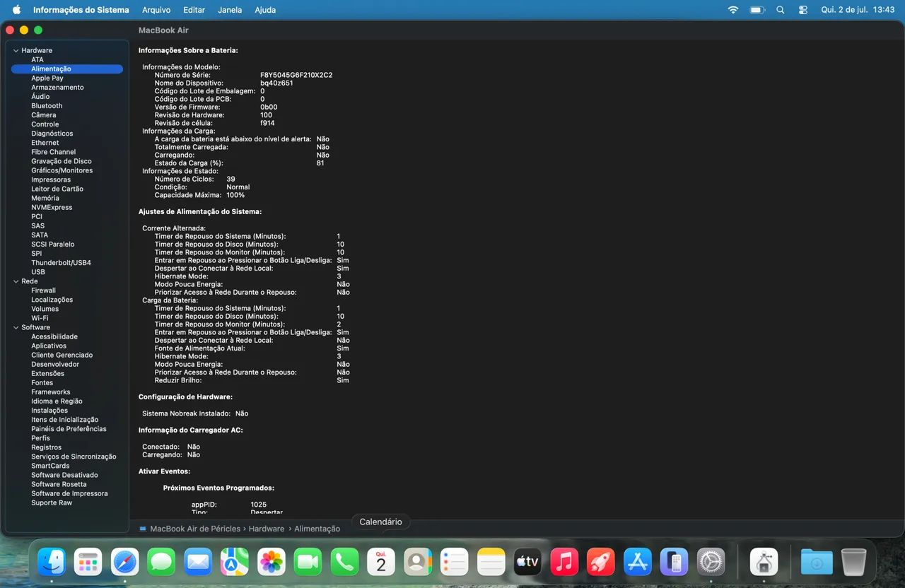This screenshot has width=905, height=588.
Task: Select Memória in the sidebar
Action: coord(45,199)
